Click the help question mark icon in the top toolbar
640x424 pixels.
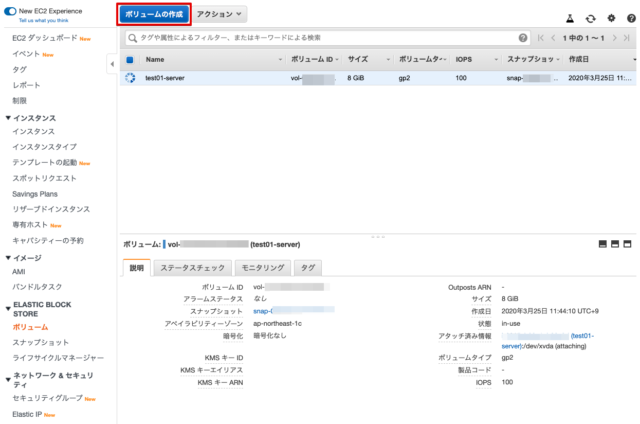click(631, 18)
